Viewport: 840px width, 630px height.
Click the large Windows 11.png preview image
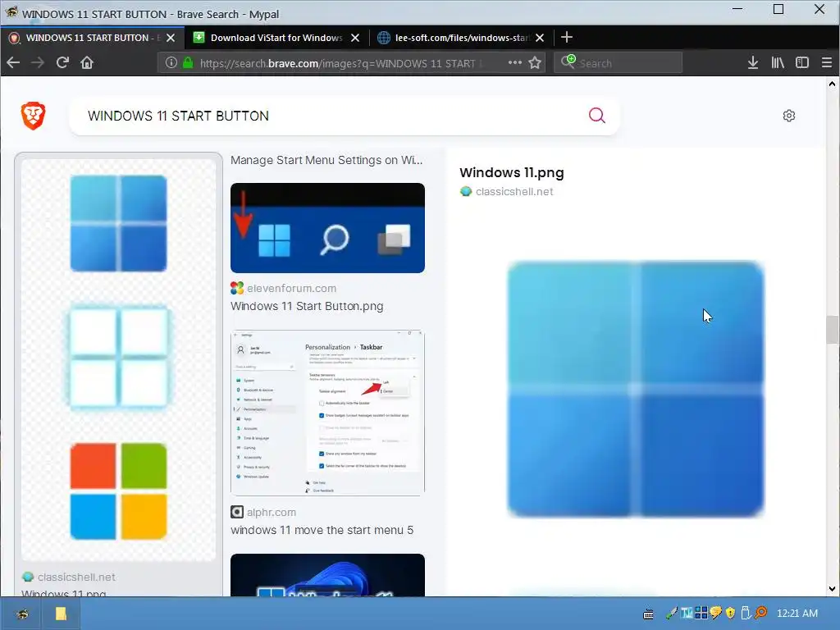point(636,389)
